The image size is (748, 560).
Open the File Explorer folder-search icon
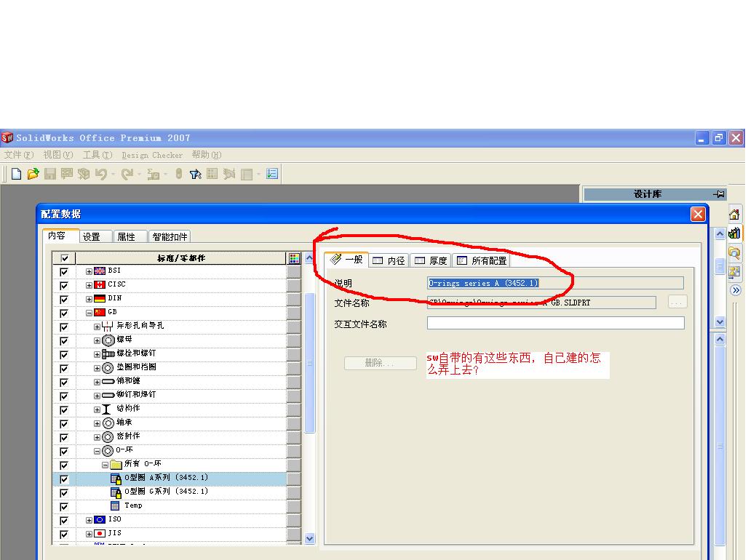(734, 252)
